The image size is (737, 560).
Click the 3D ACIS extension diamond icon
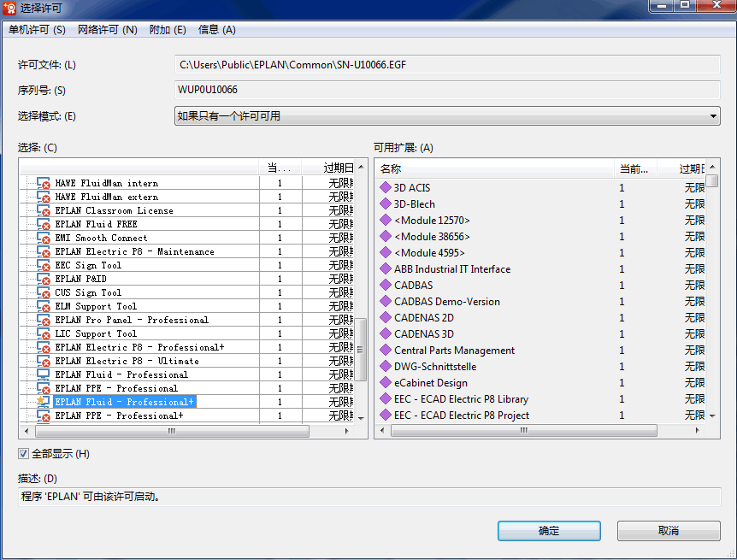386,187
